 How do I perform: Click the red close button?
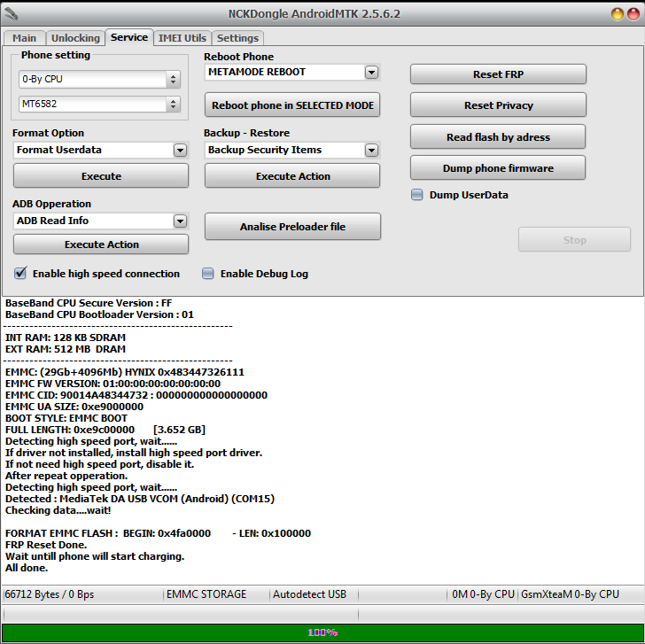point(633,14)
